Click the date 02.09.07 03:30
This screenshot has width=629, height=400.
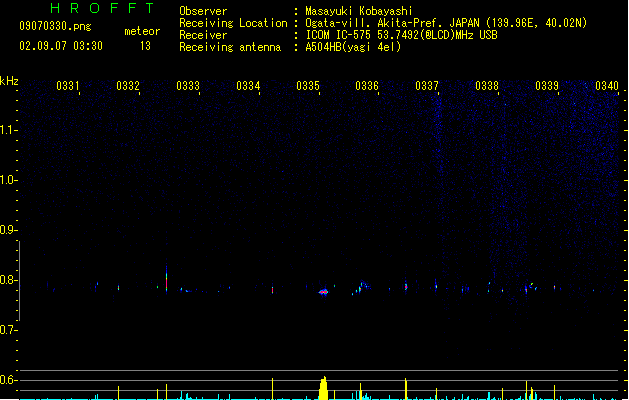[x=61, y=46]
